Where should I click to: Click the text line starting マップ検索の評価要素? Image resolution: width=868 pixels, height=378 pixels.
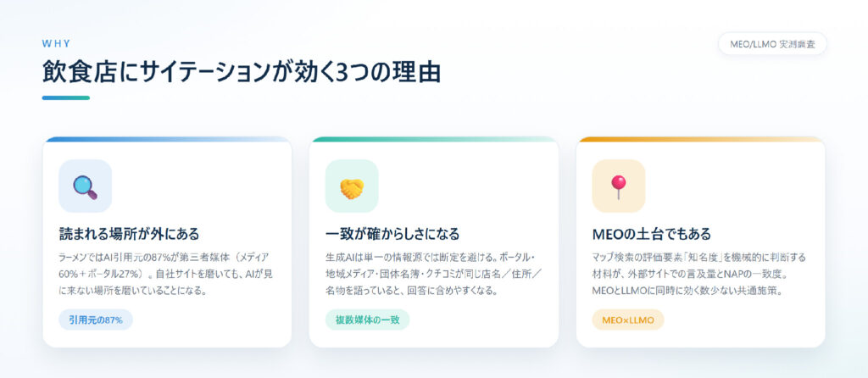pyautogui.click(x=699, y=258)
